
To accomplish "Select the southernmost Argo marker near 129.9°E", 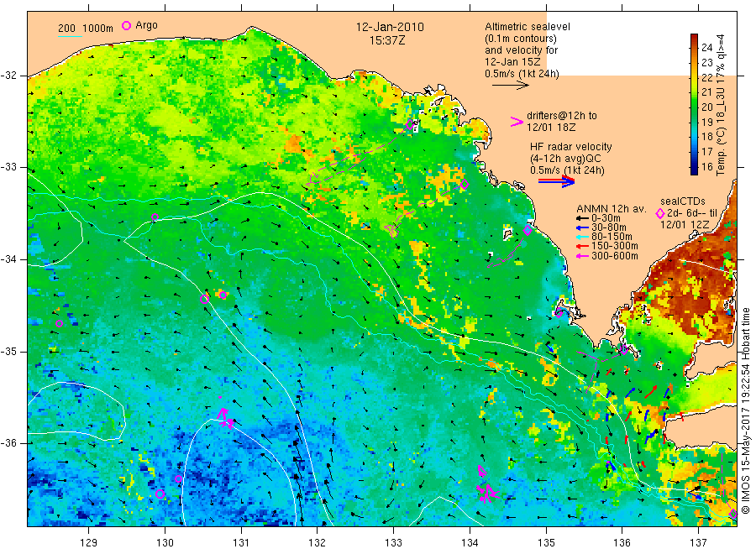I will (160, 494).
